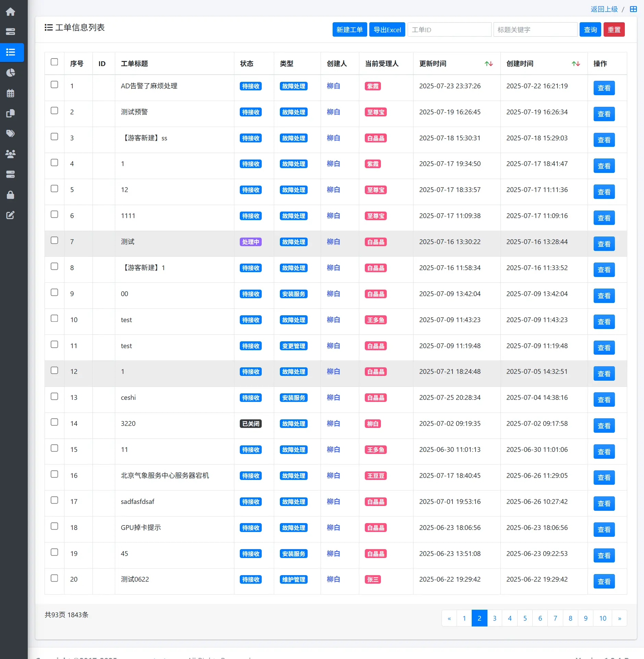
Task: Sort by 创建时间 using the arrows icon
Action: 576,64
